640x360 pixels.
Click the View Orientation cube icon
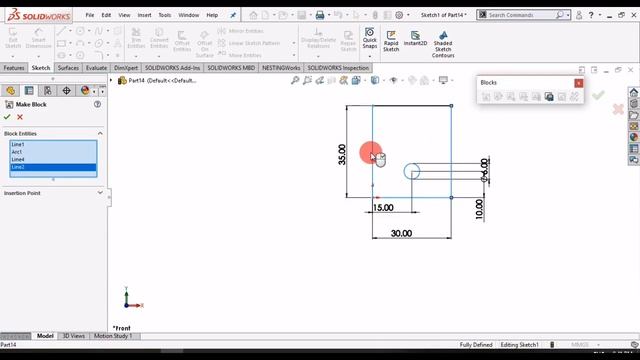tap(356, 80)
